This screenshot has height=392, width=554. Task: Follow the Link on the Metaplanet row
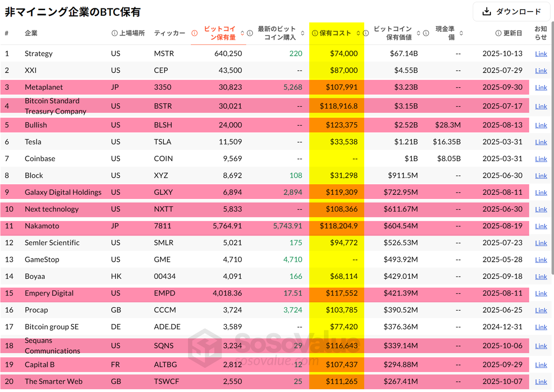click(541, 87)
